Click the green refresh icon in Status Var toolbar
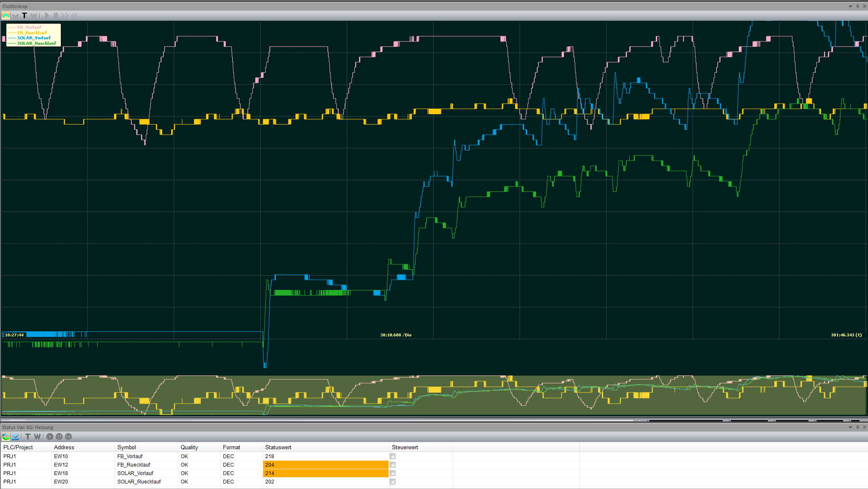The image size is (868, 489). tap(6, 437)
